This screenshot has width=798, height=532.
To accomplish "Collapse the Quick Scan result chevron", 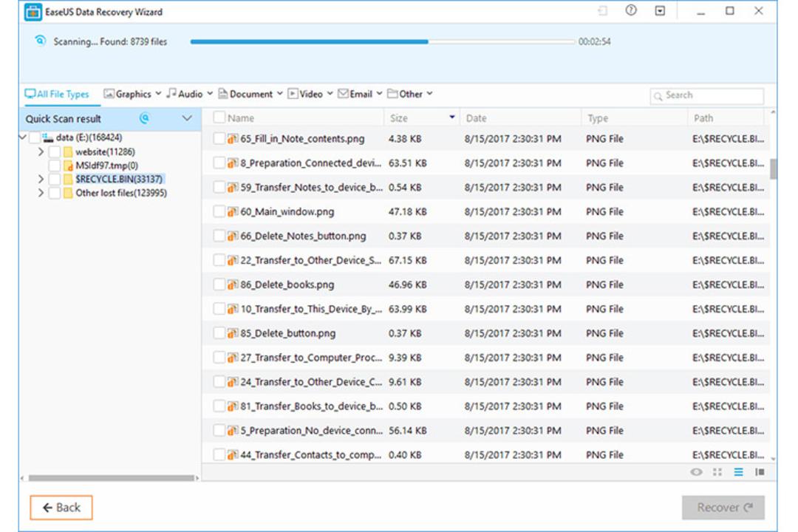I will click(187, 118).
